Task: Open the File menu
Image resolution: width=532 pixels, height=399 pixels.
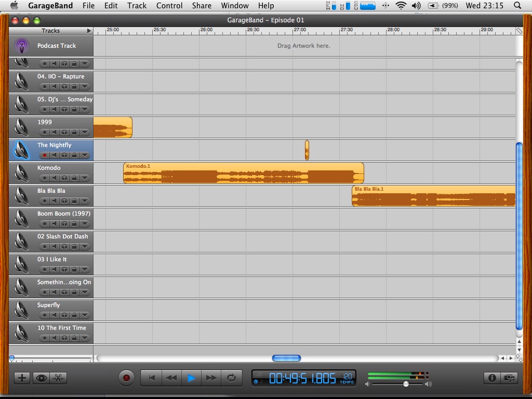Action: click(x=88, y=5)
